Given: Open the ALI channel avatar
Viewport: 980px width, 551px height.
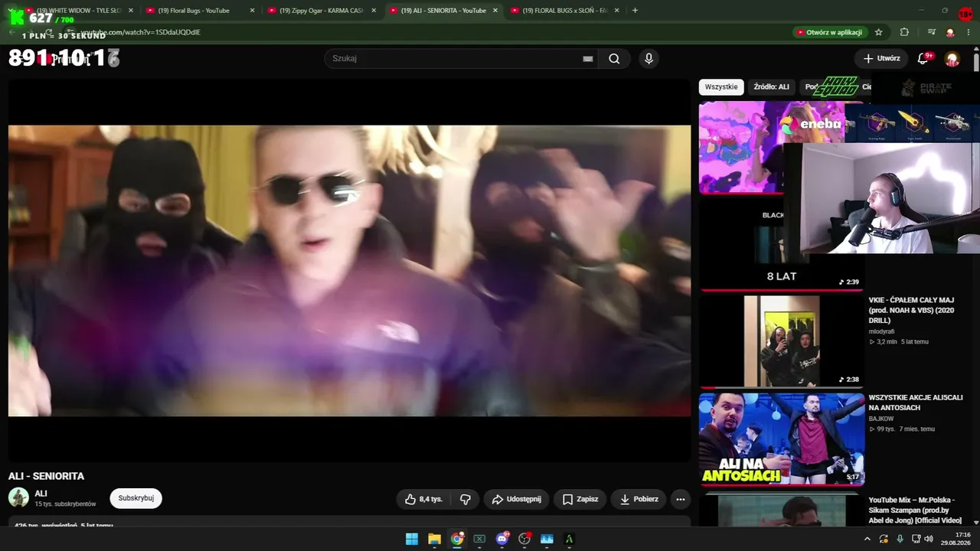Looking at the screenshot, I should (18, 497).
